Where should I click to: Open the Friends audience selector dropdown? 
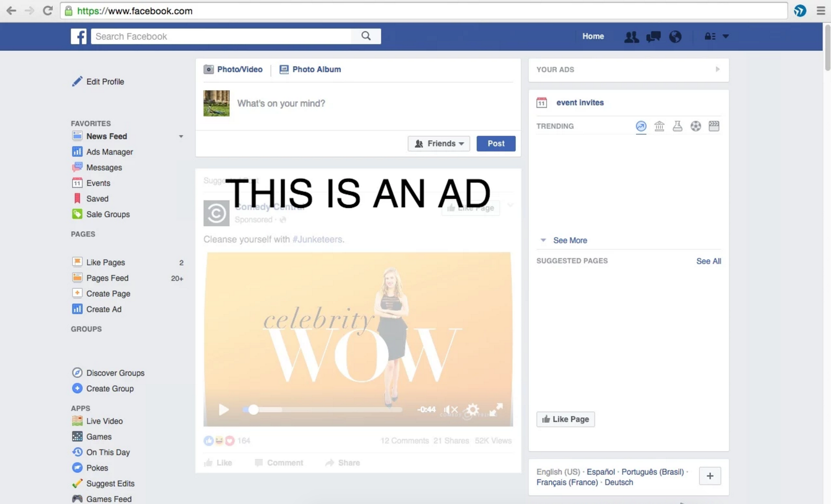point(438,143)
